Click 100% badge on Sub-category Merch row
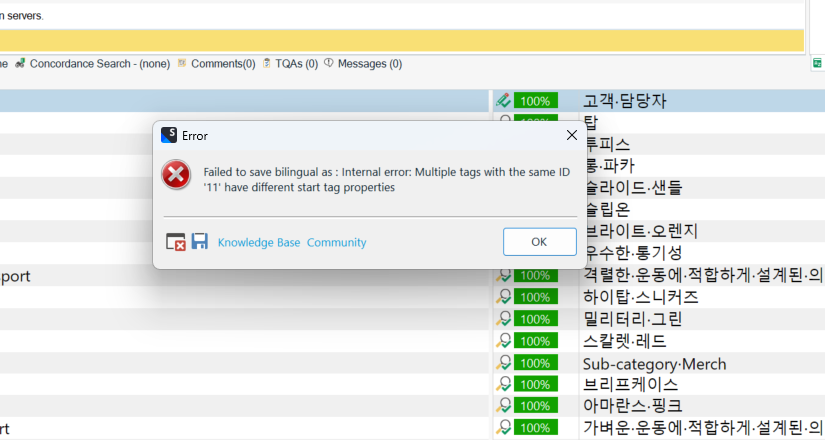 pyautogui.click(x=536, y=363)
